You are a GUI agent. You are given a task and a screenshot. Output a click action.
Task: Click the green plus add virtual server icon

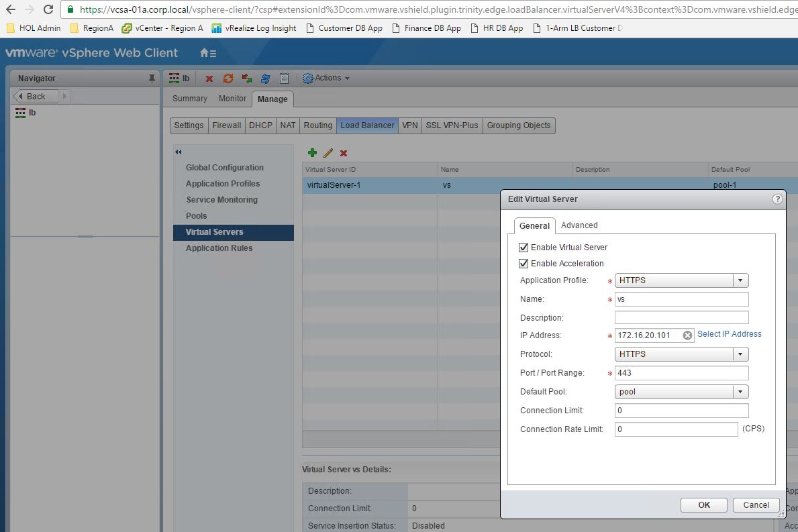pos(312,153)
